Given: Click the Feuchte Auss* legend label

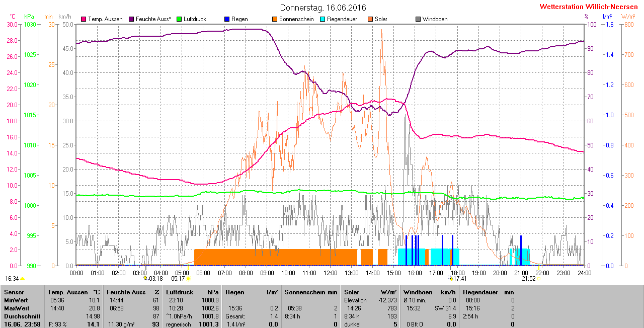Looking at the screenshot, I should [x=153, y=19].
